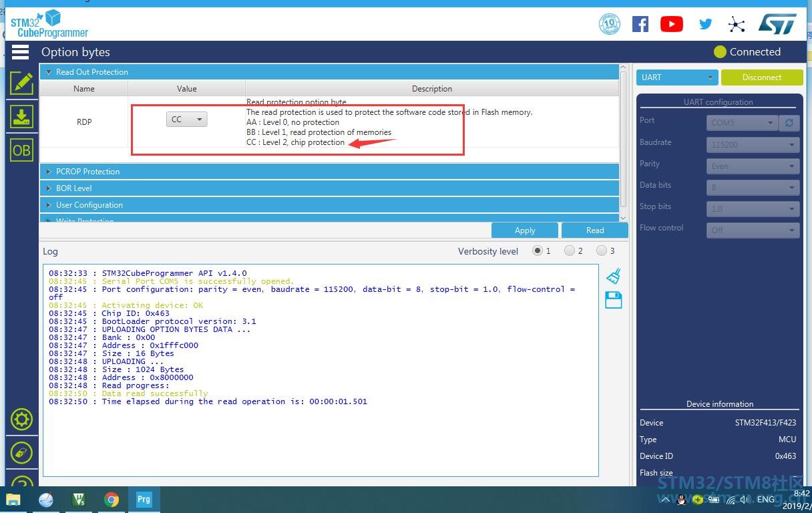
Task: Open the hamburger menu
Action: click(x=20, y=51)
